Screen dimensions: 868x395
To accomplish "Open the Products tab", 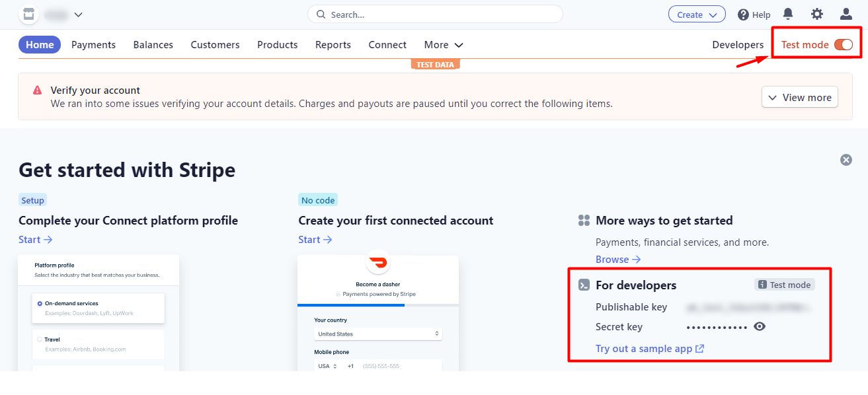I will (x=277, y=45).
